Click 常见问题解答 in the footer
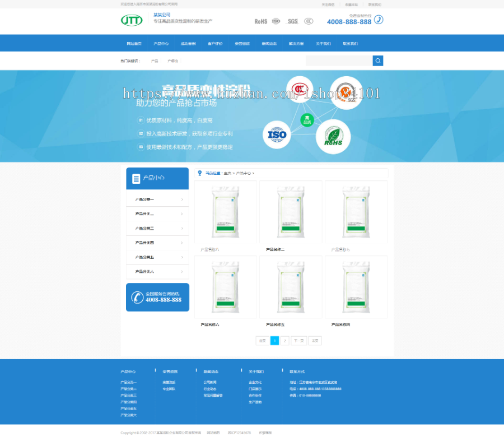The width and height of the screenshot is (504, 441). pos(213,396)
